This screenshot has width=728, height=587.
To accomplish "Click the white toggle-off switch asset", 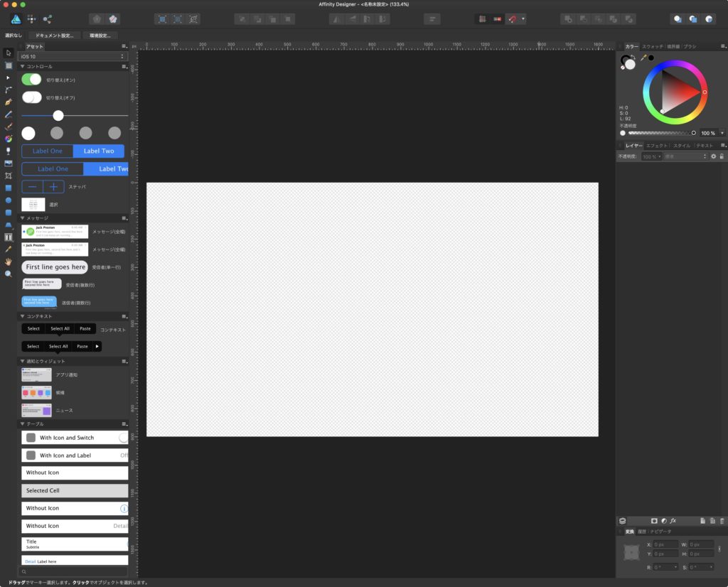I will [31, 97].
